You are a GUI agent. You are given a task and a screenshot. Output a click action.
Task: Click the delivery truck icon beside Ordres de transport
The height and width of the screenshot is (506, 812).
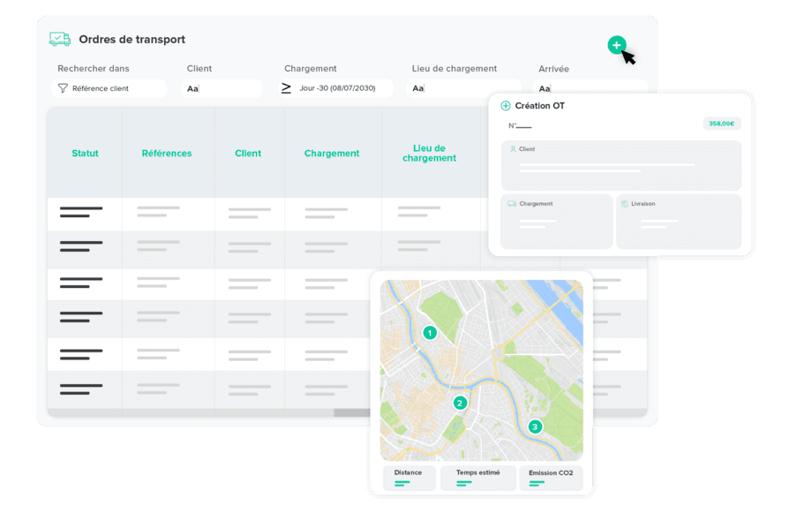pos(60,40)
